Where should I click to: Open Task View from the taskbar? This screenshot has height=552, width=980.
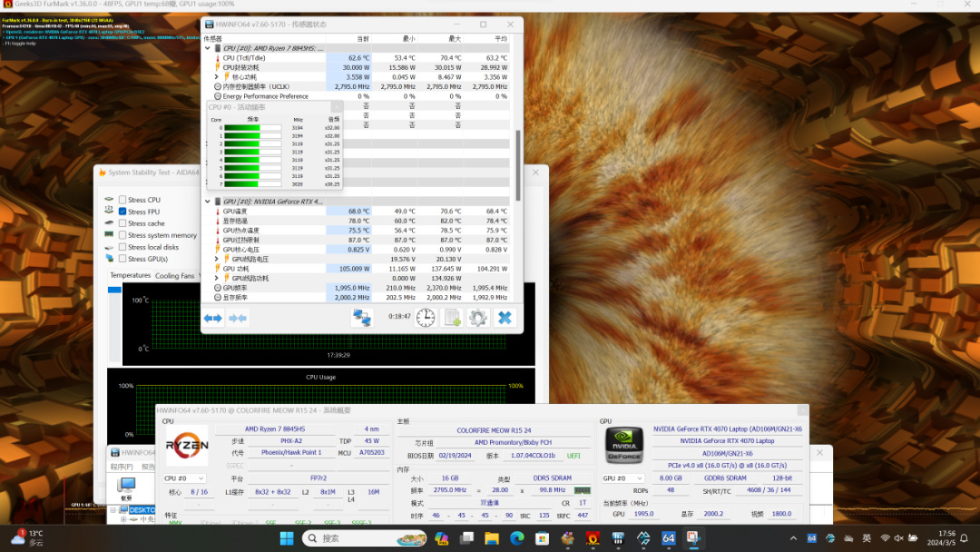(466, 538)
